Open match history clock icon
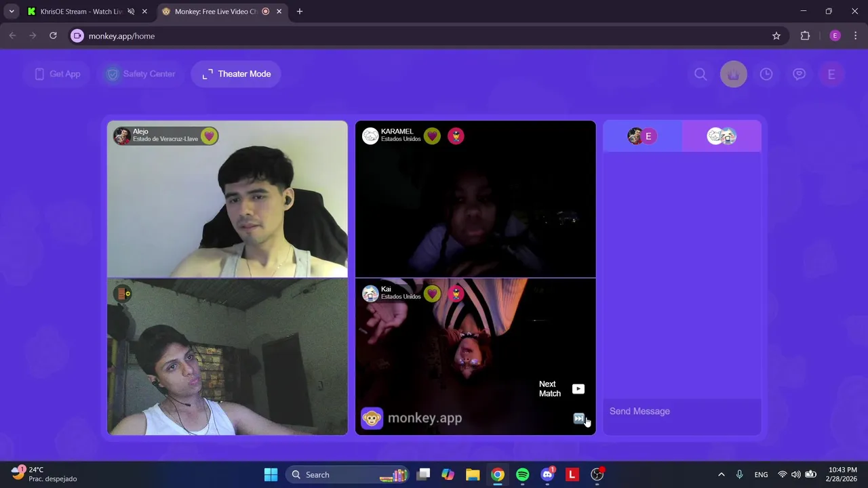This screenshot has height=488, width=868. [x=766, y=75]
